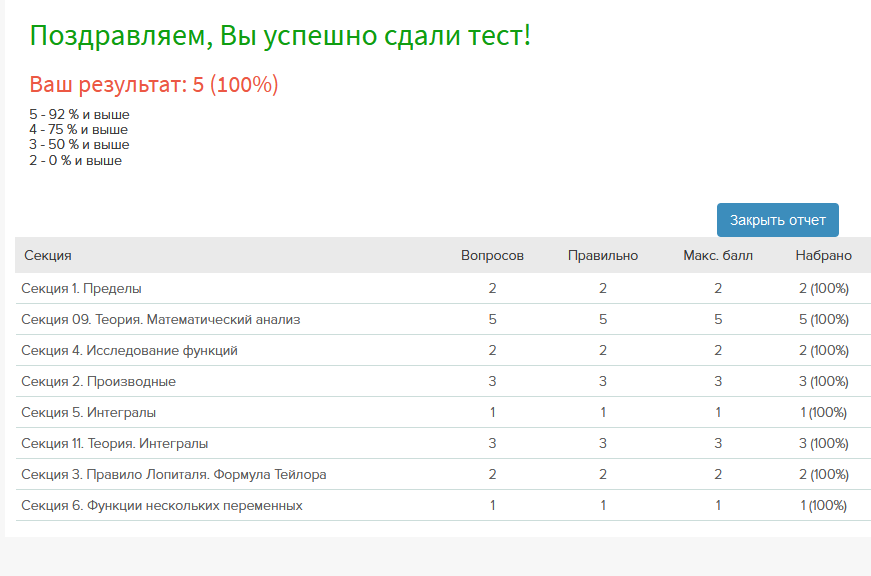Viewport: 871px width, 576px height.
Task: Select the 'Секция' column header
Action: pyautogui.click(x=48, y=256)
